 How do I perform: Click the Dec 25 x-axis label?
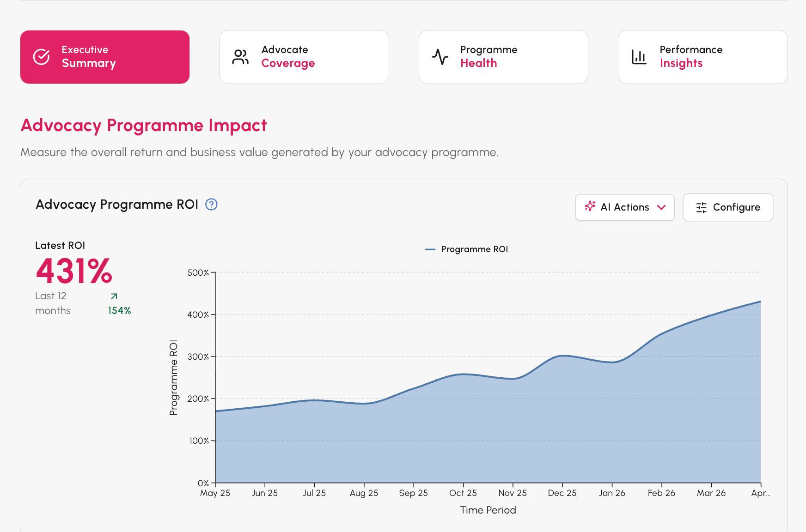tap(562, 493)
